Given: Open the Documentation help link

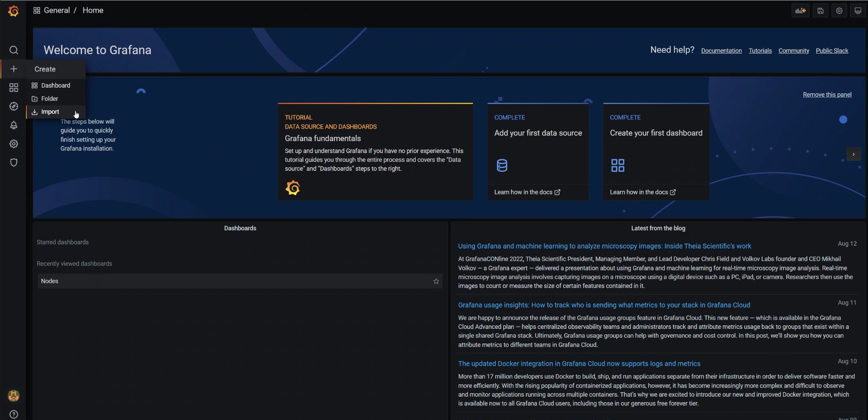Looking at the screenshot, I should (721, 51).
